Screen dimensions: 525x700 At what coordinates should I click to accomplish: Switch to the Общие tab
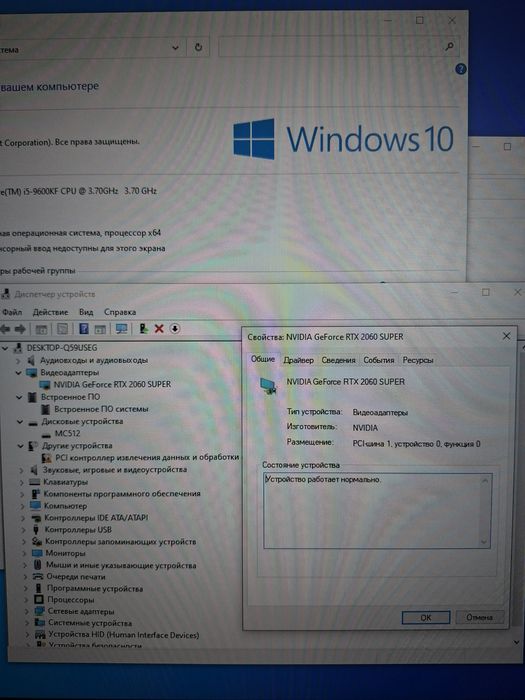click(x=262, y=359)
